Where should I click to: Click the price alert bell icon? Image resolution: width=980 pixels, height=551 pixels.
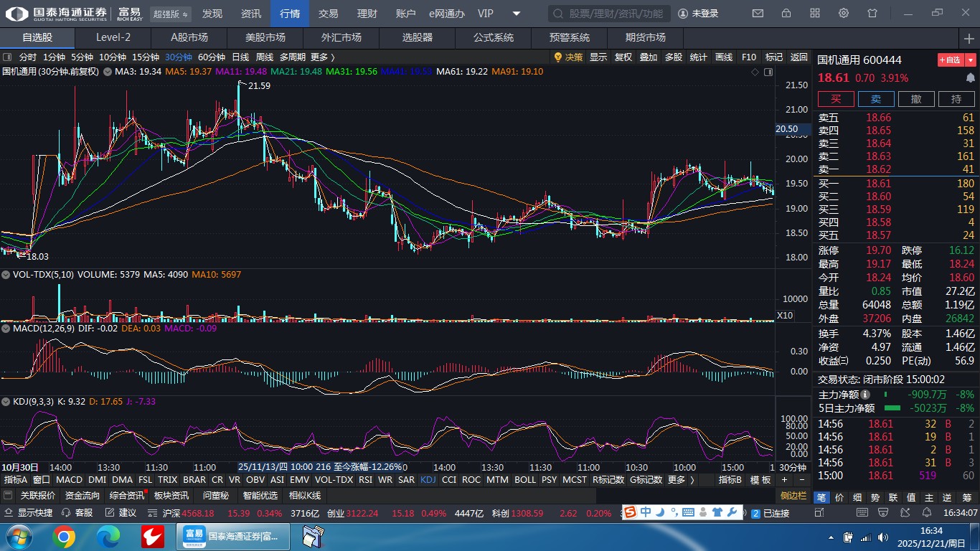971,78
